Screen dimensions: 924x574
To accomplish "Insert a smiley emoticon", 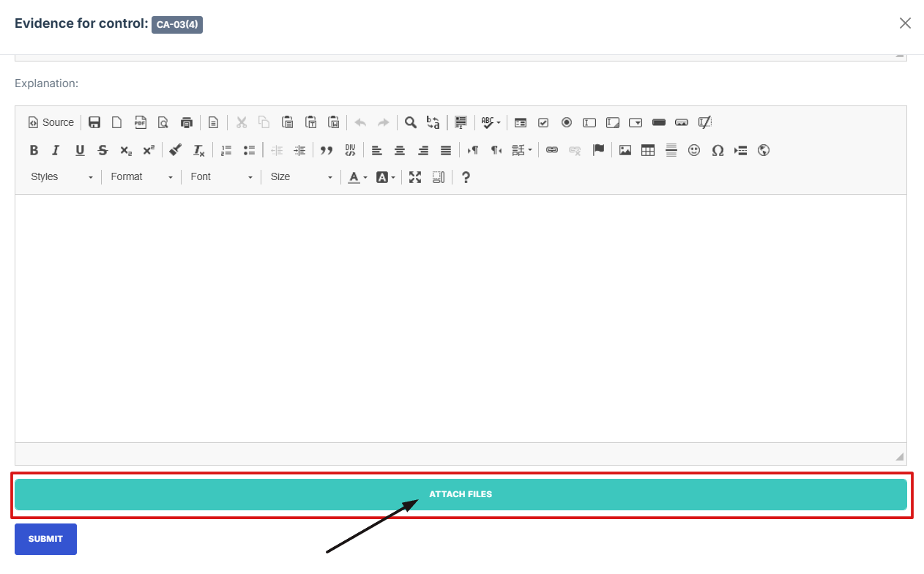I will (694, 150).
